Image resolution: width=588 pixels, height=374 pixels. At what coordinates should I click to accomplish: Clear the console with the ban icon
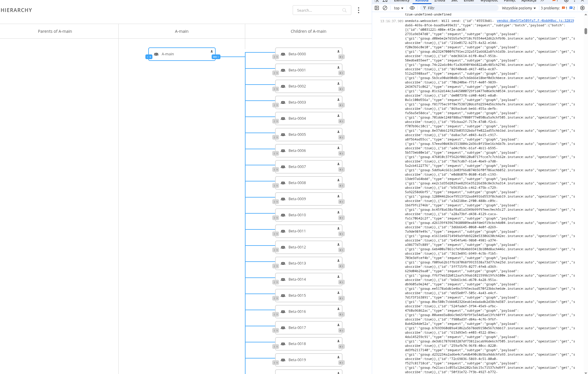(x=385, y=8)
